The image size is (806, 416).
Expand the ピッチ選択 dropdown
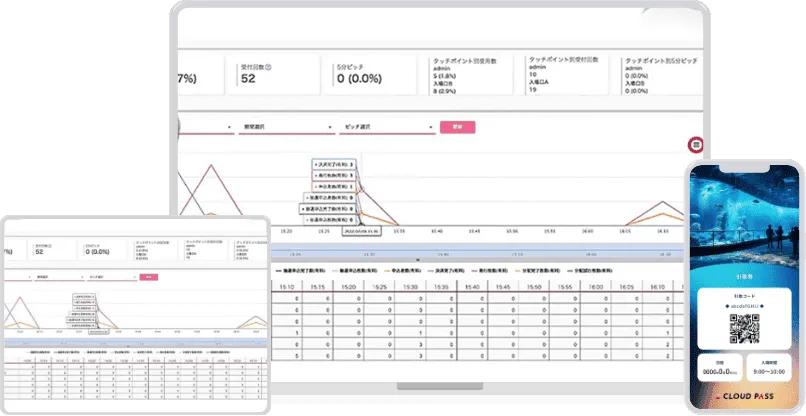coord(387,128)
